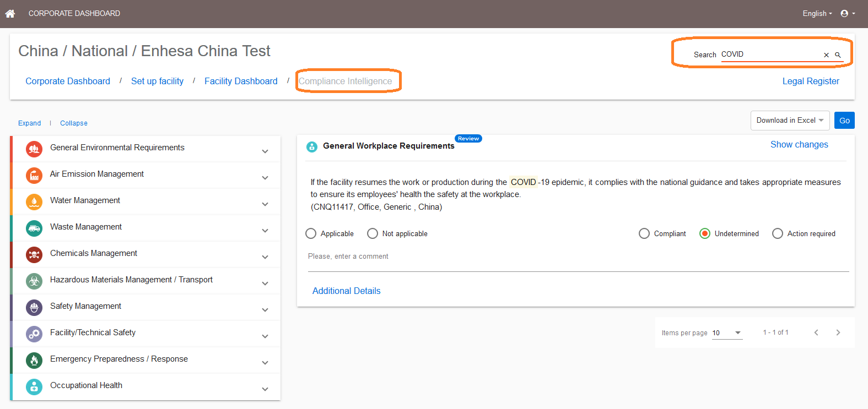Screen dimensions: 868x409
Task: Click the Go button
Action: [844, 121]
